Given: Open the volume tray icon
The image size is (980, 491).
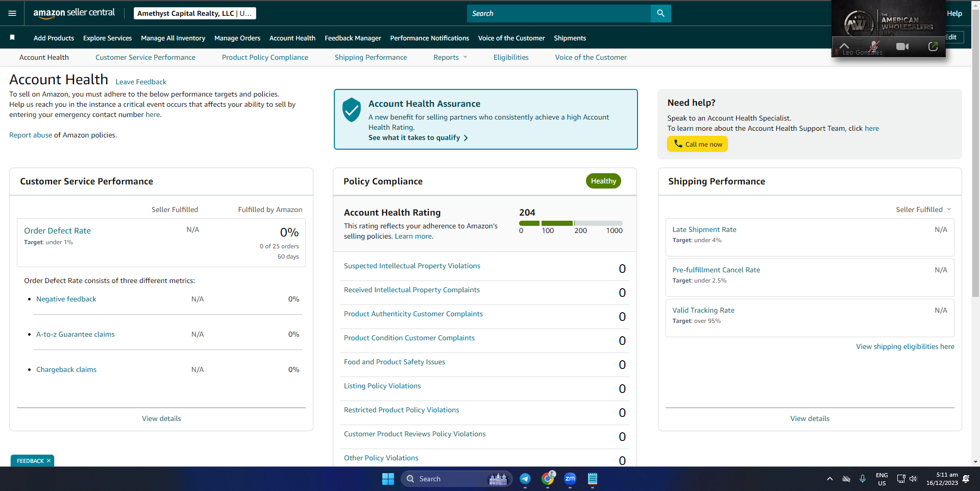Looking at the screenshot, I should pos(913,479).
